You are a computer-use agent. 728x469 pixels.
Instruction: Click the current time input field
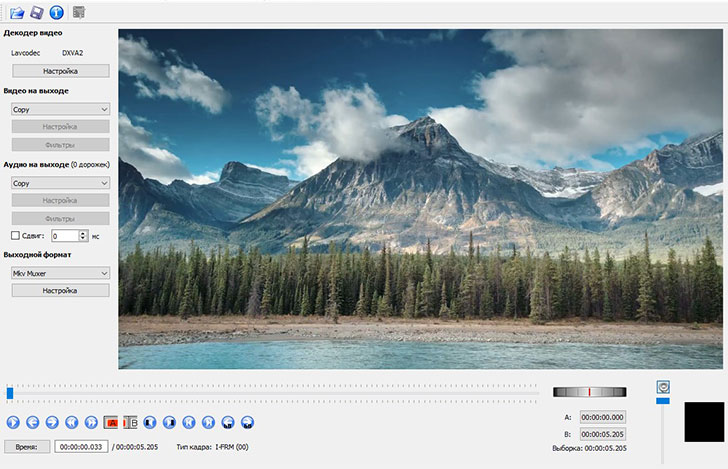point(81,446)
